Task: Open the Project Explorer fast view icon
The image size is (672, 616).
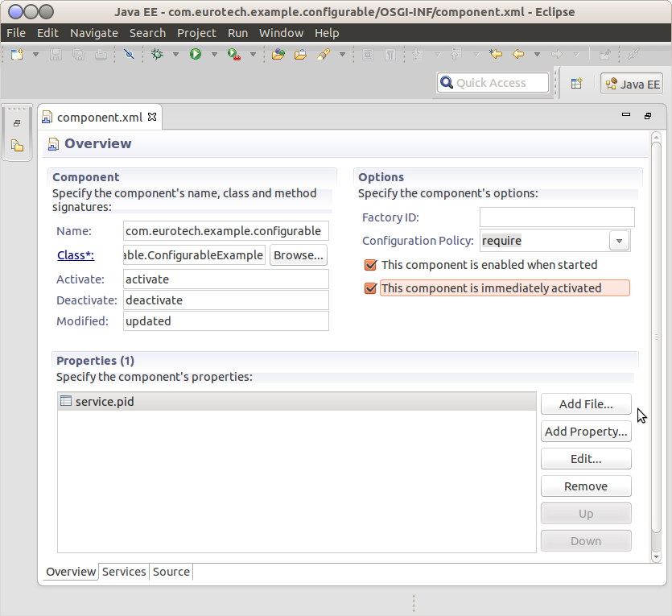Action: [17, 146]
